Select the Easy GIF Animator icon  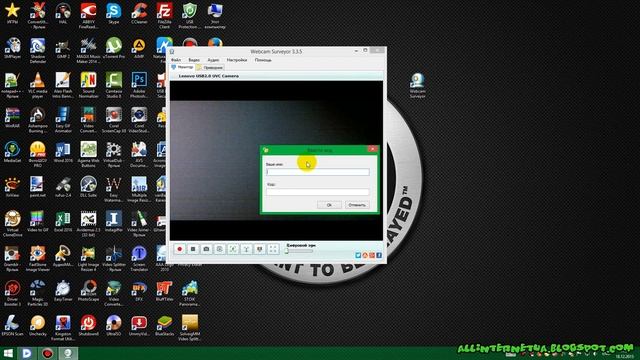click(63, 120)
